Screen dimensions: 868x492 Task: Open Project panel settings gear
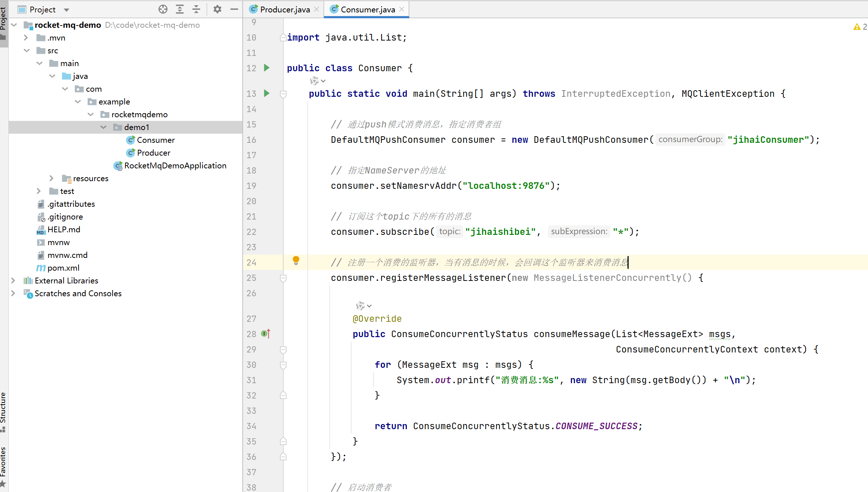point(217,9)
